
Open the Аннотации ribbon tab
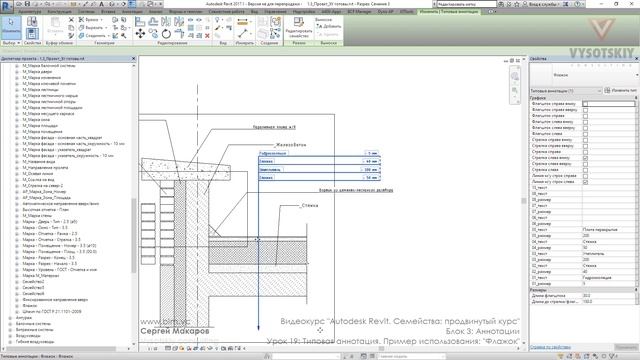132,12
